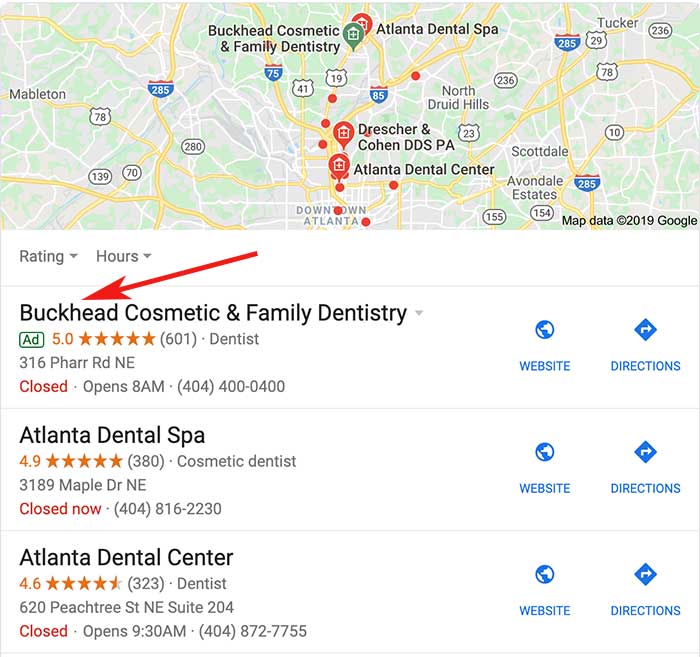700x657 pixels.
Task: Click phone number (404) 816-2230
Action: click(168, 509)
